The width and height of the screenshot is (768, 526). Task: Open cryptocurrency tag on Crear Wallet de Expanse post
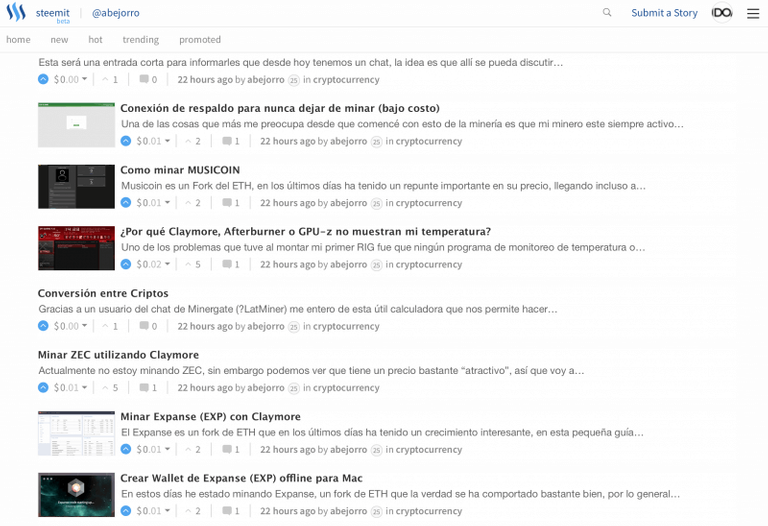[429, 511]
